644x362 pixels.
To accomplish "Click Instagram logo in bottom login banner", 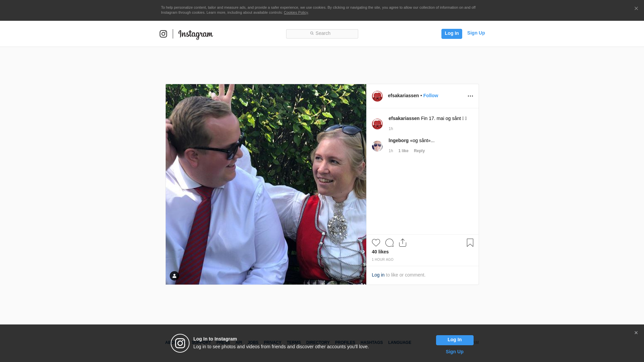I will (x=180, y=343).
